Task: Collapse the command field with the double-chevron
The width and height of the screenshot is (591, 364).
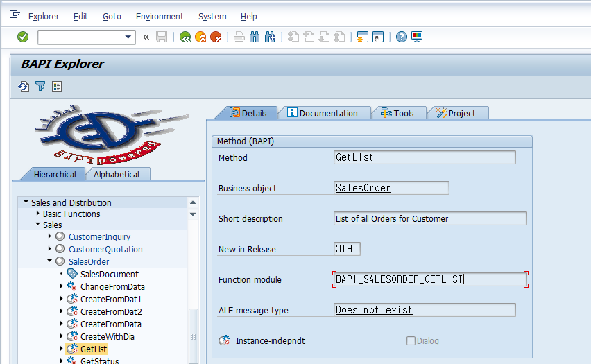Action: point(146,37)
